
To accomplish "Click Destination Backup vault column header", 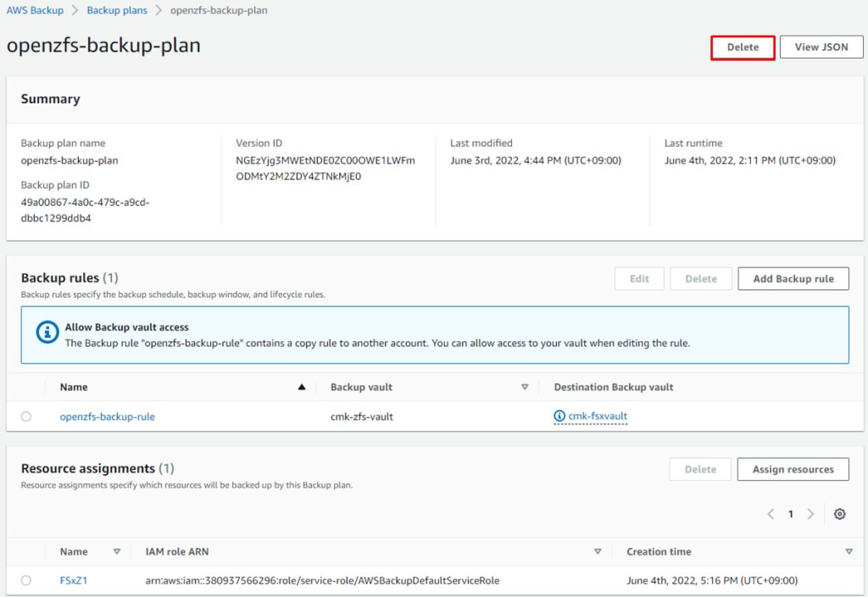I will coord(614,387).
